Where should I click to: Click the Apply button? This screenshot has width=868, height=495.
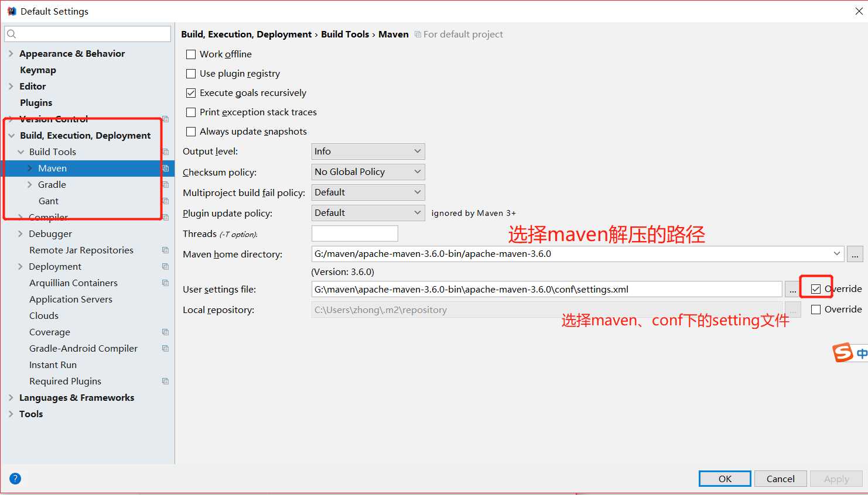[836, 479]
